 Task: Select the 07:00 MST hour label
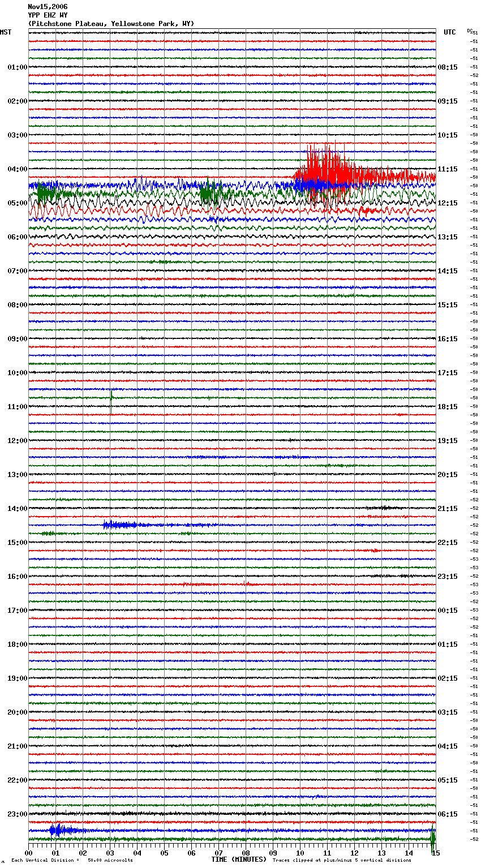(x=18, y=271)
